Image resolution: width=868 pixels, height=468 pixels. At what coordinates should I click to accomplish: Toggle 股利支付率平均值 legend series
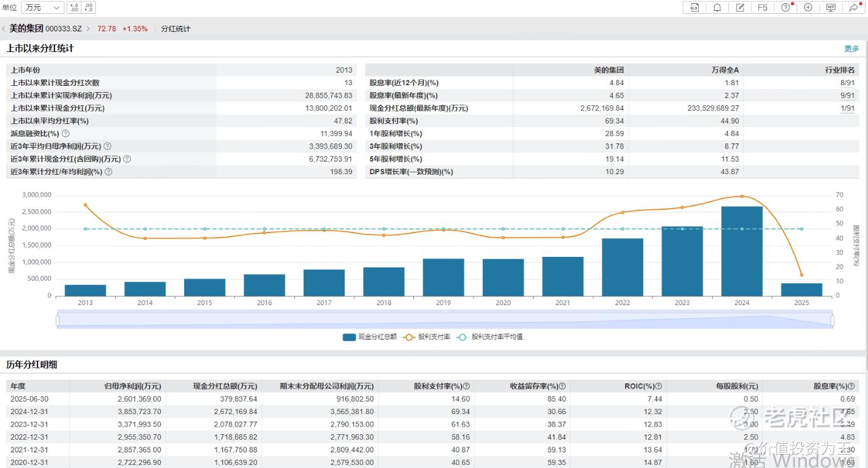point(490,337)
